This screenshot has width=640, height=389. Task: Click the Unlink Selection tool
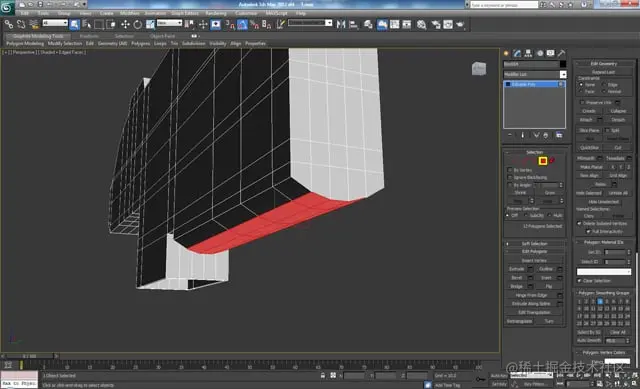click(x=21, y=24)
